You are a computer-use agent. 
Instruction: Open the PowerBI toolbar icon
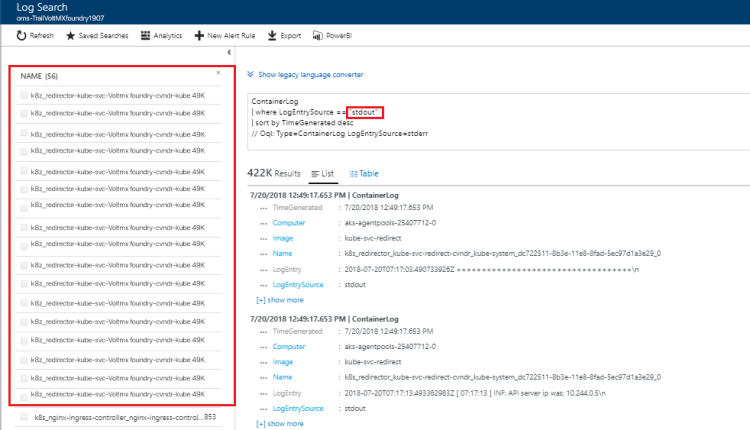(x=318, y=35)
